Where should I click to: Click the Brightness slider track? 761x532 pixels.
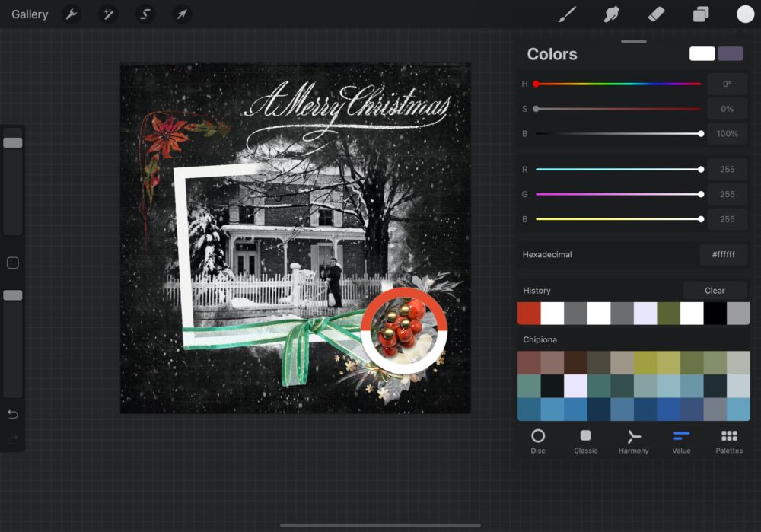618,133
